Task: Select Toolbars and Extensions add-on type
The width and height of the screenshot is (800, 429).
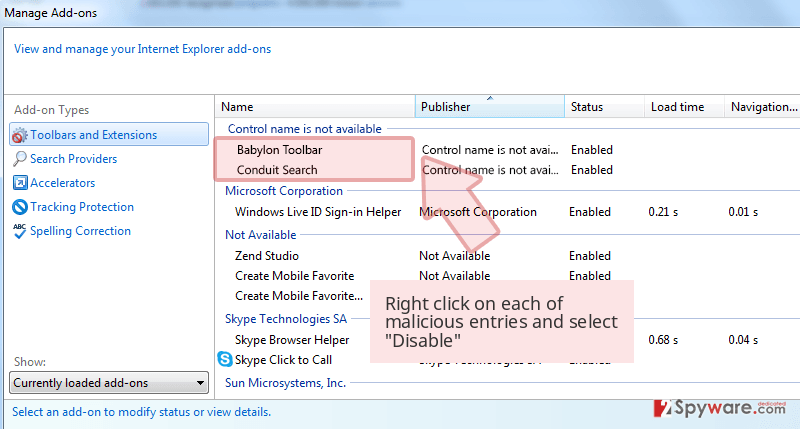Action: 109,135
